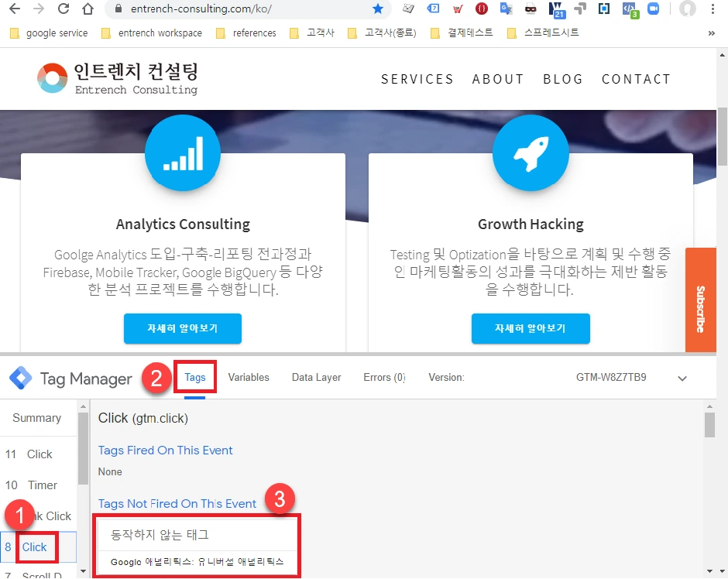Open the Chrome profile avatar

[x=688, y=9]
